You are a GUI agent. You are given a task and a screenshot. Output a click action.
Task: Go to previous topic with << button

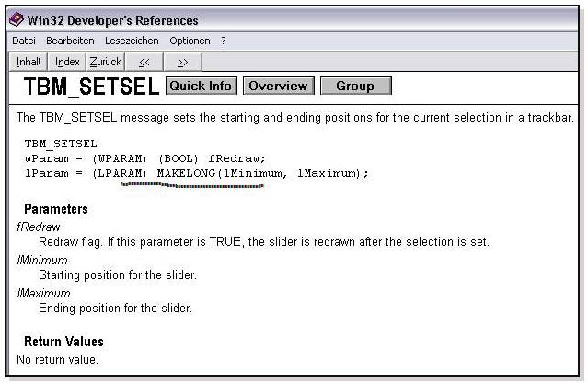[x=144, y=62]
